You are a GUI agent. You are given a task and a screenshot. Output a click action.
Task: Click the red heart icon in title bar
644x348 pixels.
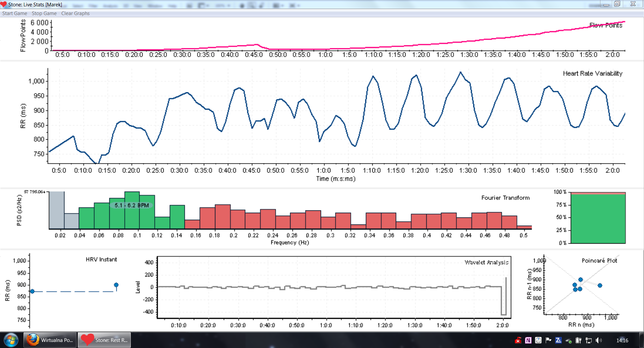pos(4,4)
